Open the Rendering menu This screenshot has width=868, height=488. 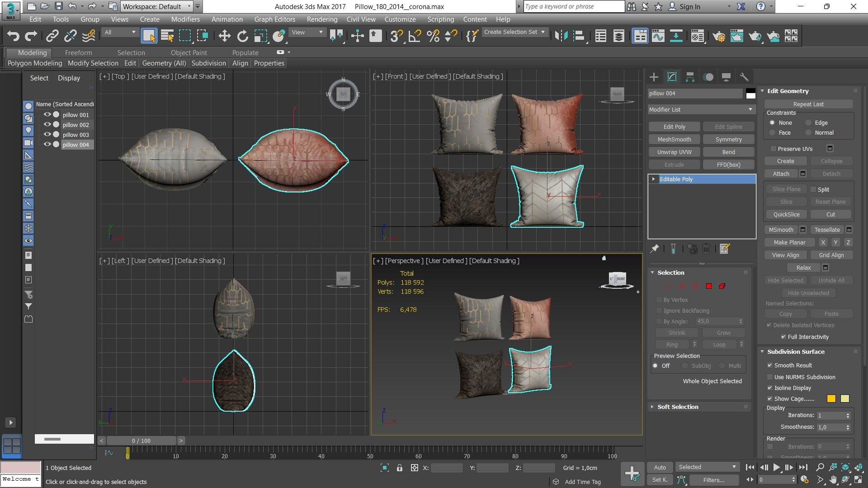[322, 19]
